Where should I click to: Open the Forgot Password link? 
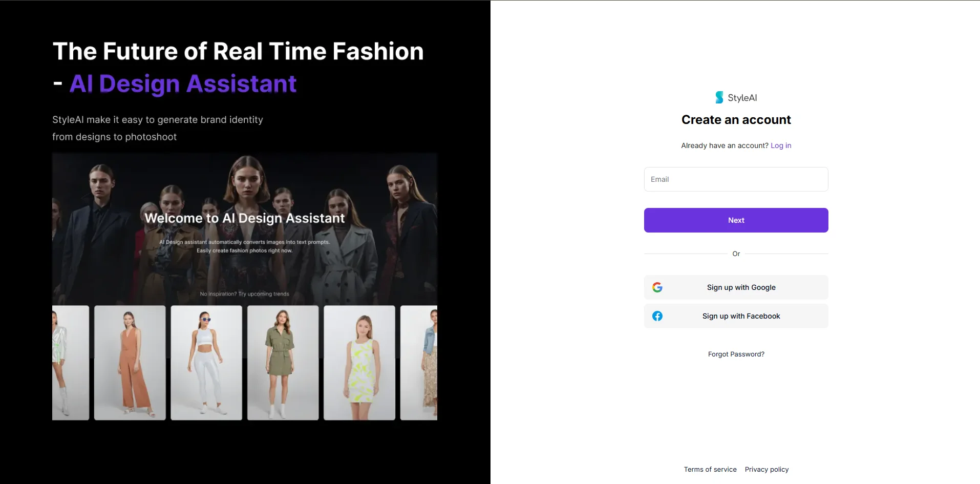736,354
